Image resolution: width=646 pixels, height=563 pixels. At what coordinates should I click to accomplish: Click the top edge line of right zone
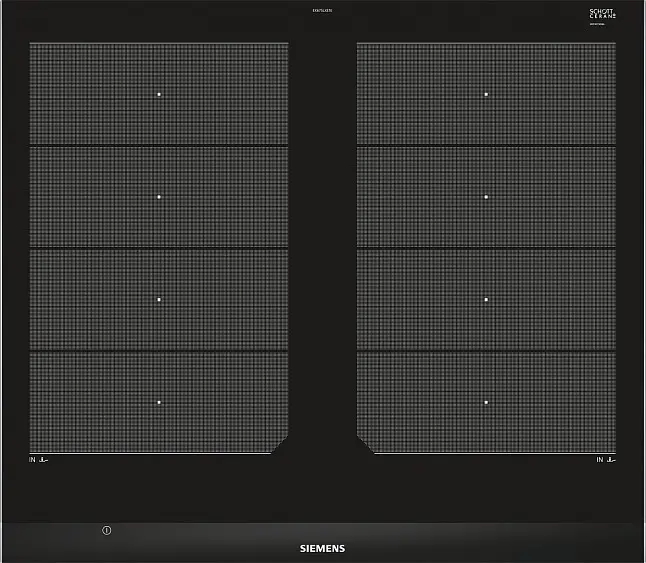[x=486, y=43]
